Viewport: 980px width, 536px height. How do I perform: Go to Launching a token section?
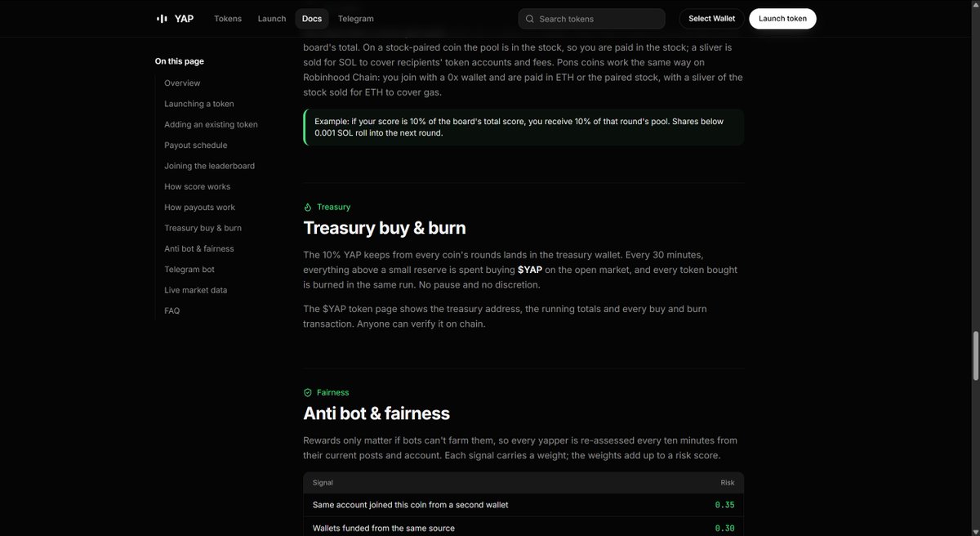click(199, 104)
